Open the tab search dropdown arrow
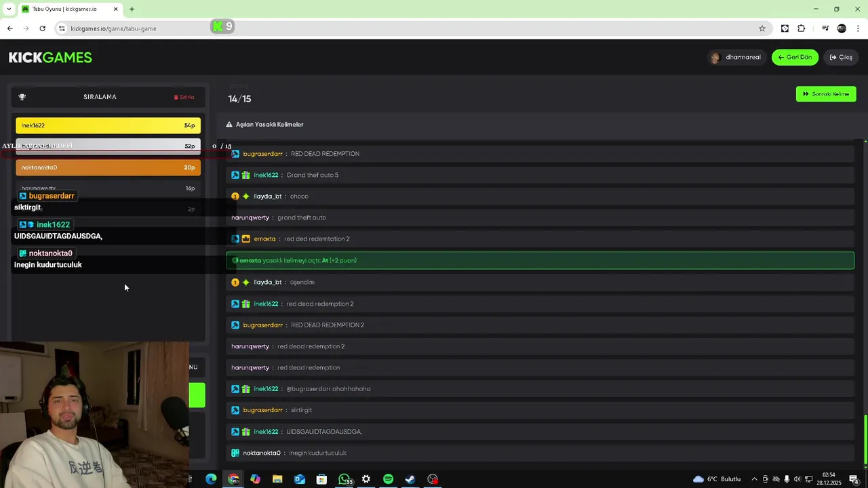The image size is (868, 488). point(8,9)
